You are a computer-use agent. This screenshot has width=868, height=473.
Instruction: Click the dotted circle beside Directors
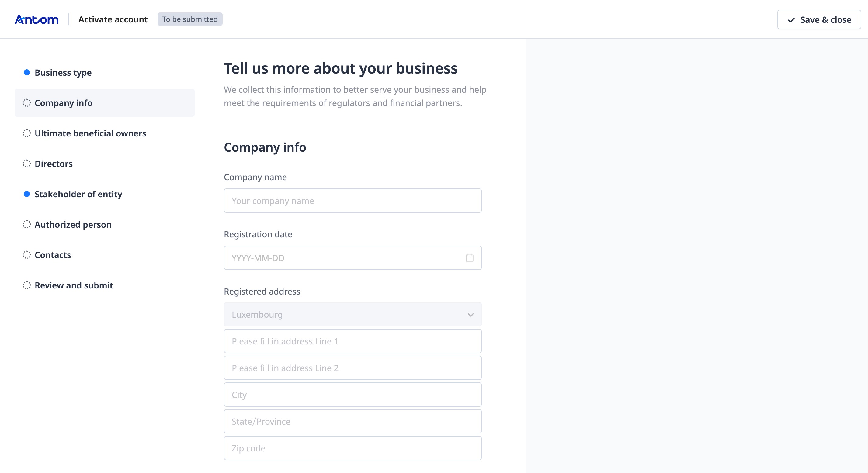pos(27,164)
